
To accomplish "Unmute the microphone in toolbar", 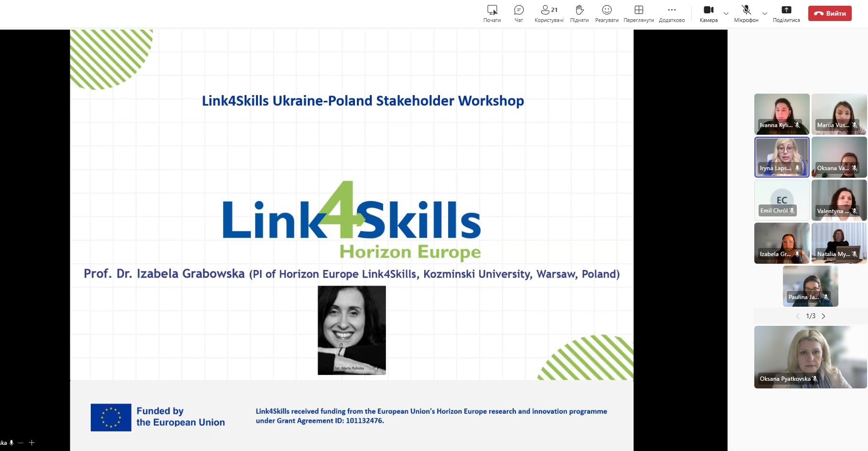I will [746, 13].
